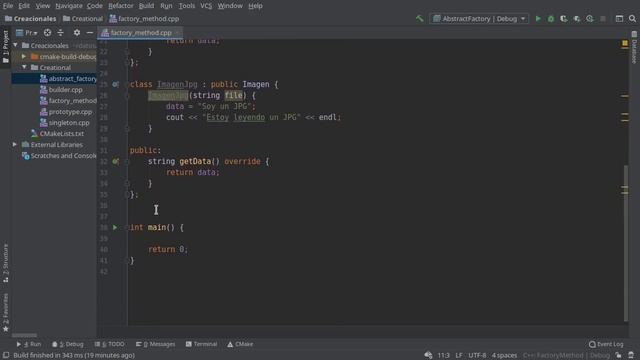
Task: Expand External Libraries node
Action: 15,144
